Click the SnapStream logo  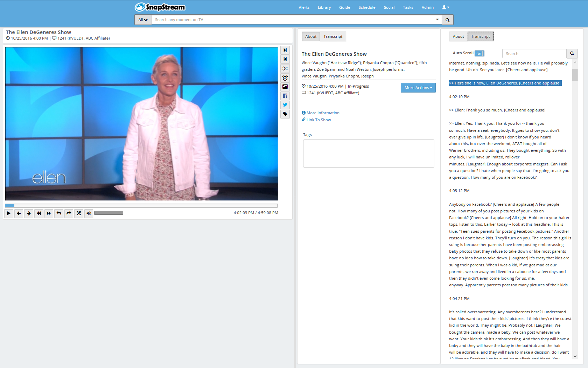(160, 7)
